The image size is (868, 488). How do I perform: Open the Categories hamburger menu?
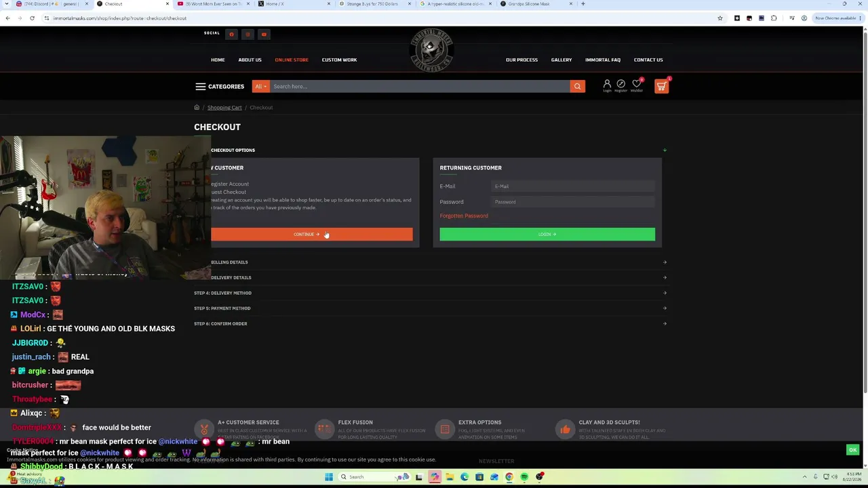pos(219,87)
